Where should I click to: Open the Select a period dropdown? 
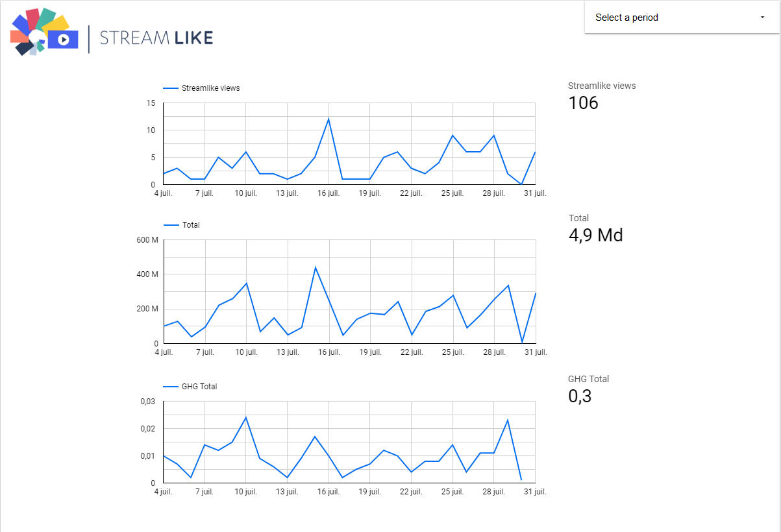coord(682,18)
